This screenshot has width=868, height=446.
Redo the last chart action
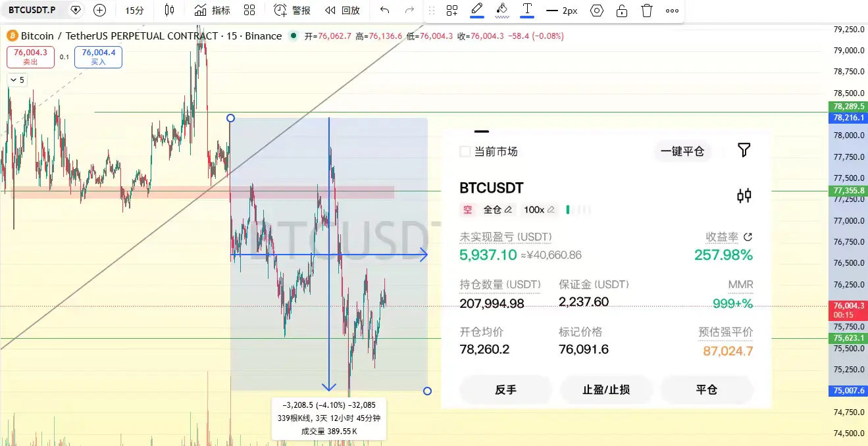(x=409, y=11)
